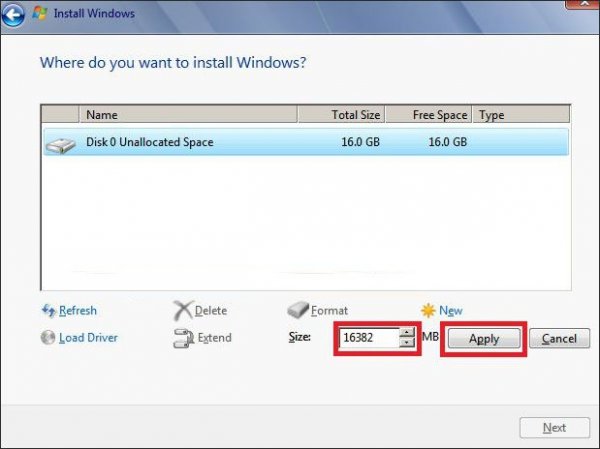The height and width of the screenshot is (449, 600).
Task: Click the disk drive icon in list
Action: coord(60,144)
